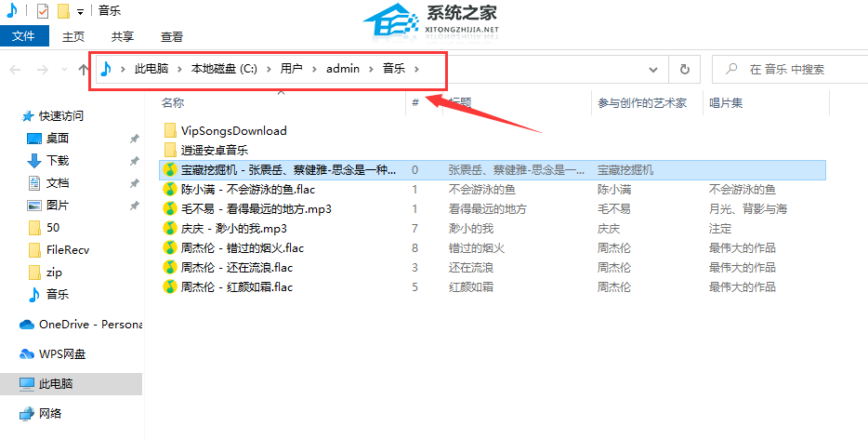Sort by the # column header
Viewport: 868px width, 439px height.
coord(415,102)
